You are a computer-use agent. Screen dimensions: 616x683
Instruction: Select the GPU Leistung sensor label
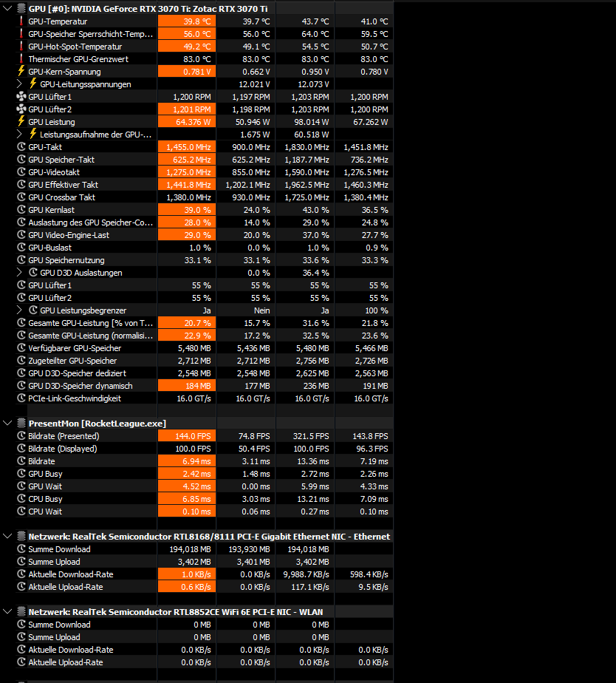tap(52, 121)
